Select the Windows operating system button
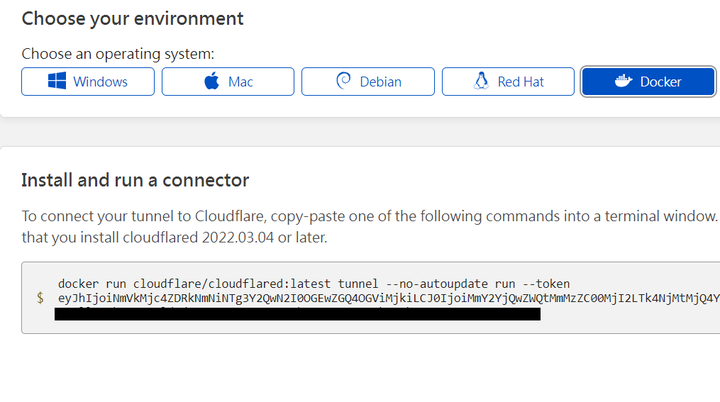The image size is (720, 402). [88, 82]
